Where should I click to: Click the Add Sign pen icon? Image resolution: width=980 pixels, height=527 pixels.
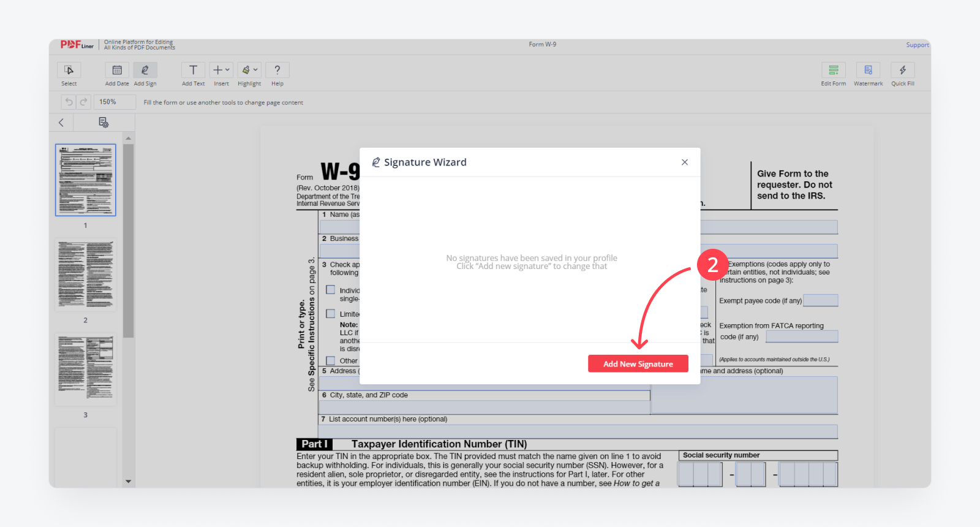[145, 70]
